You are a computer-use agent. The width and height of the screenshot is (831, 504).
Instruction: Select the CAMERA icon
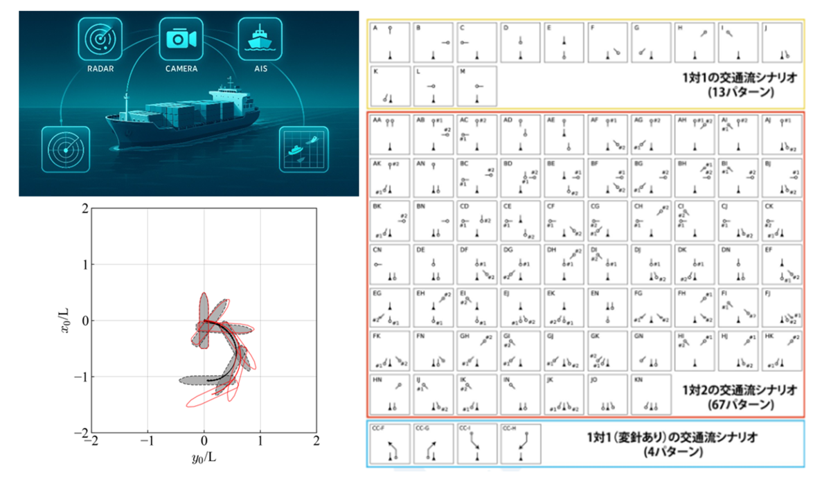coord(181,39)
